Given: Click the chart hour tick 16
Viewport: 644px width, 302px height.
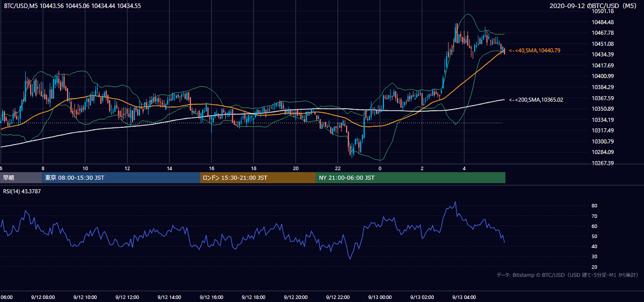Looking at the screenshot, I should click(x=212, y=169).
